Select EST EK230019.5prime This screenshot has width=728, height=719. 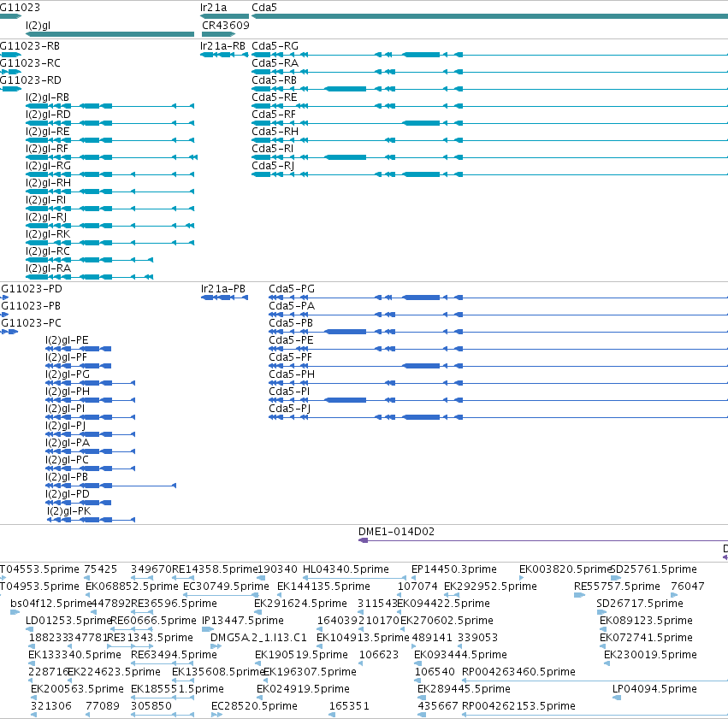[607, 663]
